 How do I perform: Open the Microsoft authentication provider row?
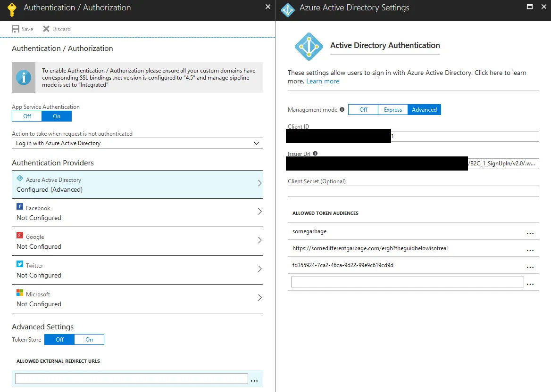click(x=137, y=299)
